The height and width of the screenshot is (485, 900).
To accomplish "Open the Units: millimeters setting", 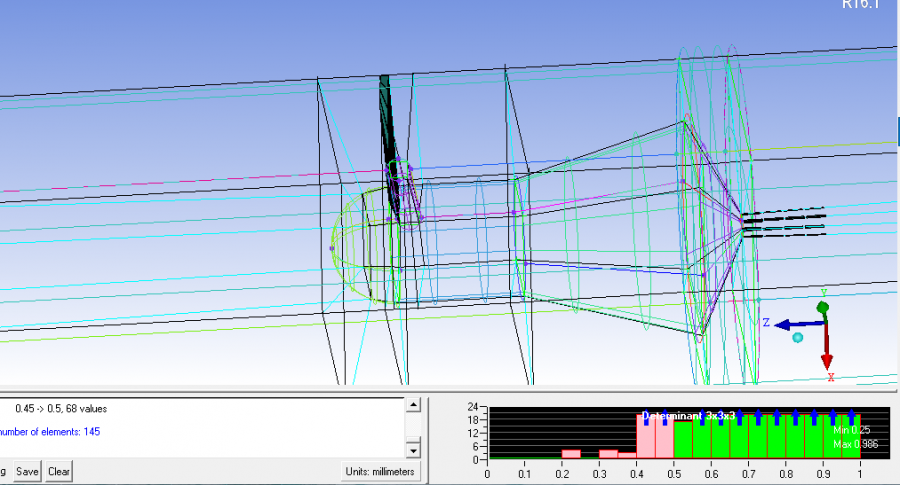I will point(381,471).
